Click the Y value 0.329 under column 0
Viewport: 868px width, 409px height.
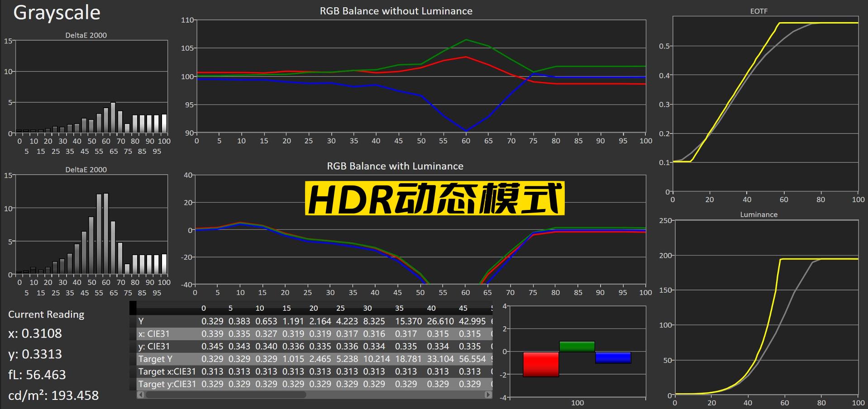pos(212,321)
